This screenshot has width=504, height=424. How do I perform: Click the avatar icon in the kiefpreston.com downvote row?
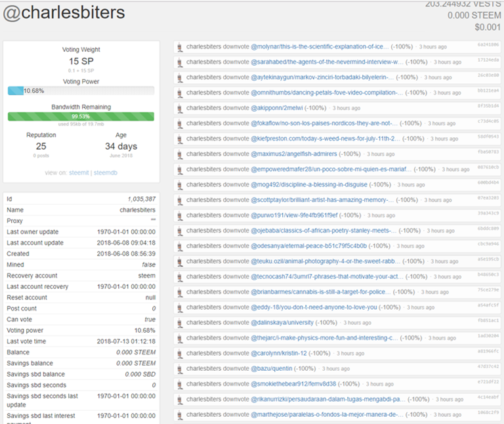click(180, 139)
